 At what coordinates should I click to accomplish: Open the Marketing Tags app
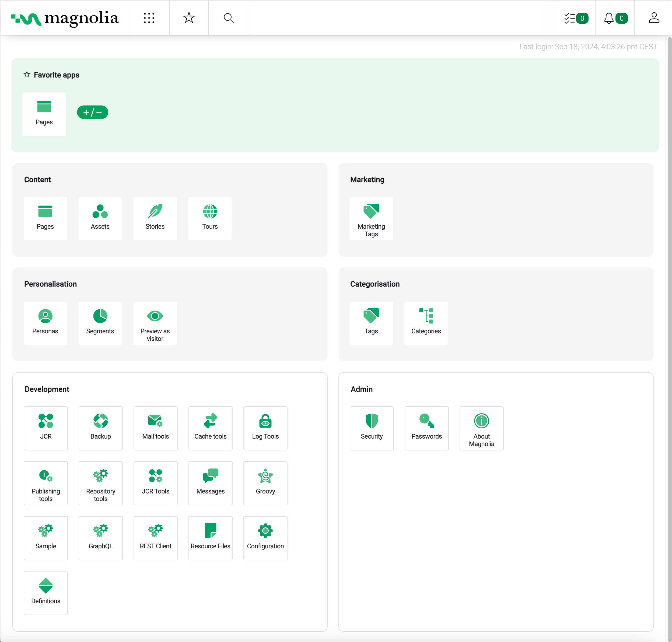[x=371, y=218]
